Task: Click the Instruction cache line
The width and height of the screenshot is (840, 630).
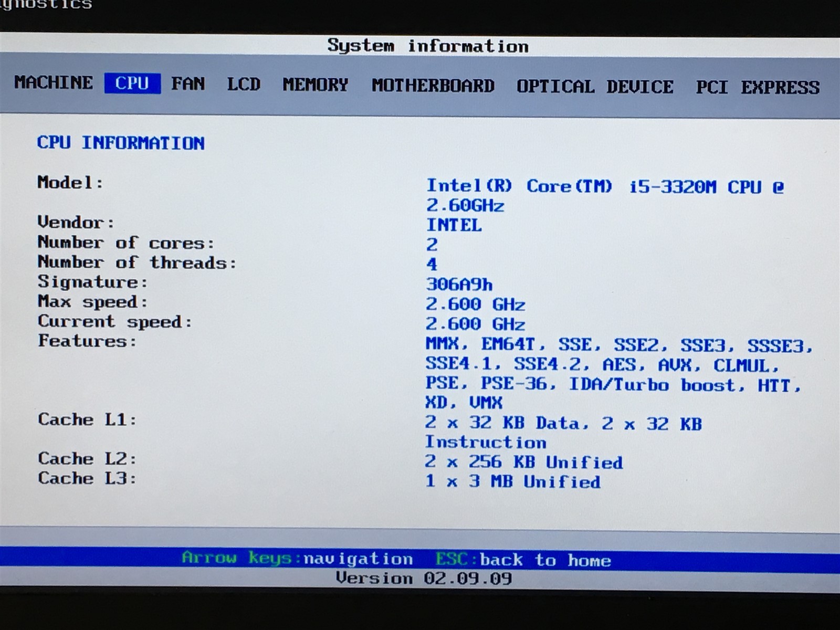Action: click(x=486, y=442)
